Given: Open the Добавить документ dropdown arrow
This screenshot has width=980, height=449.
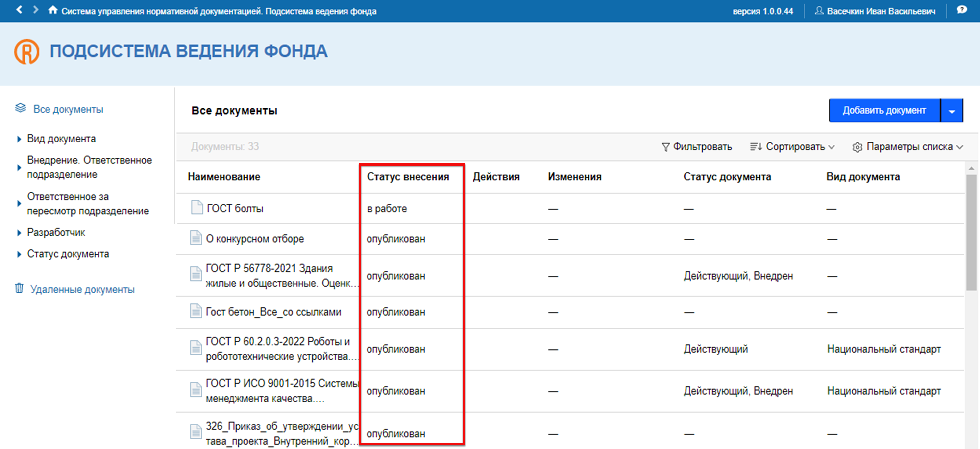Looking at the screenshot, I should coord(952,111).
